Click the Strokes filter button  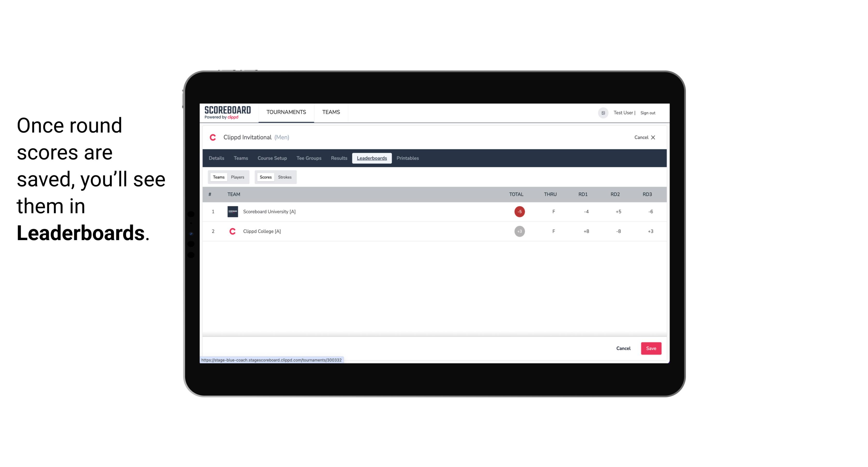[x=285, y=177]
